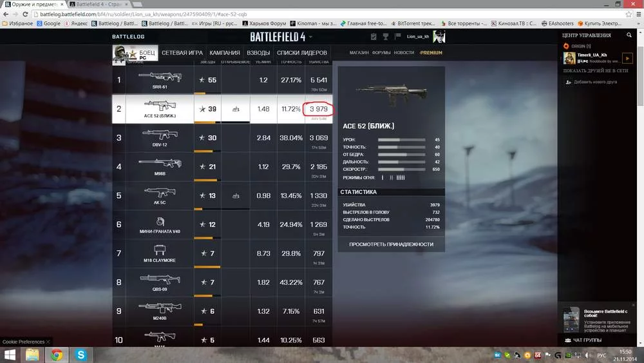Click the Lion_ua_kh profile avatar
Image resolution: width=644 pixels, height=363 pixels.
(439, 37)
